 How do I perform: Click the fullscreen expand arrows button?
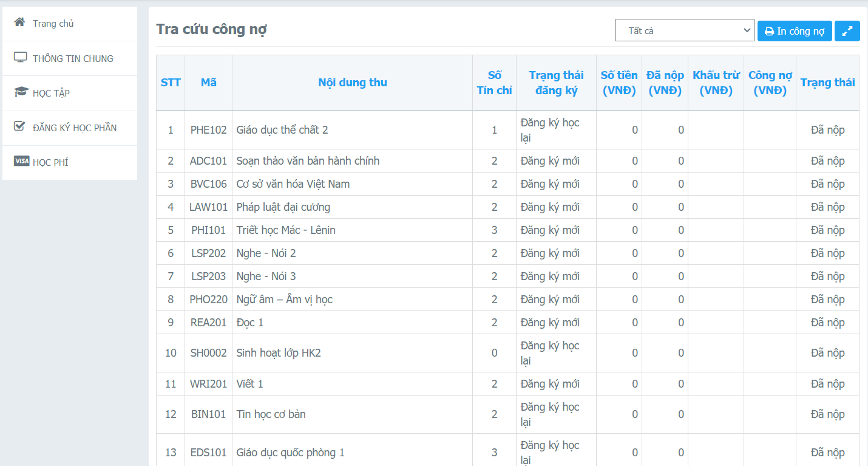pos(847,31)
